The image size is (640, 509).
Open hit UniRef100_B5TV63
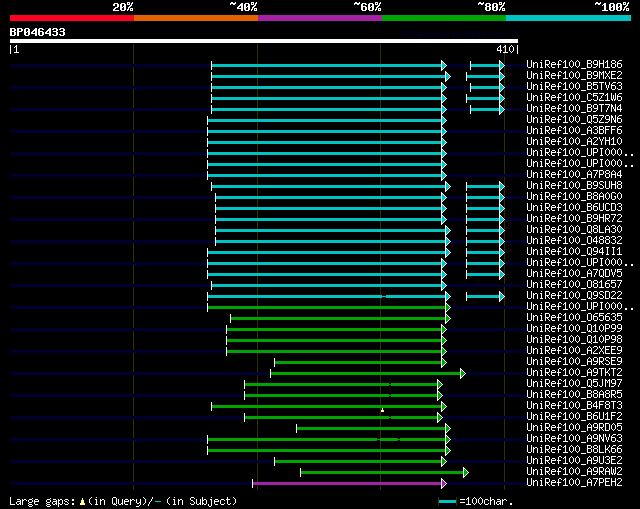[574, 87]
